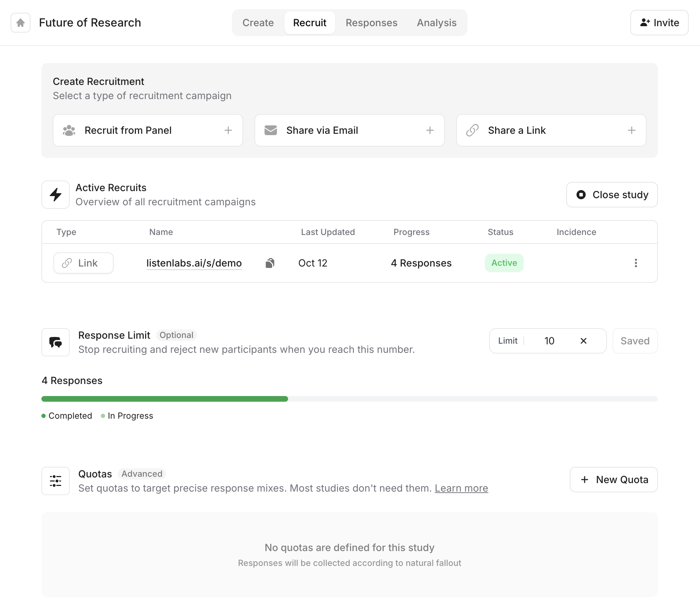Focus the Limit number input field
This screenshot has height=613, width=700.
549,341
